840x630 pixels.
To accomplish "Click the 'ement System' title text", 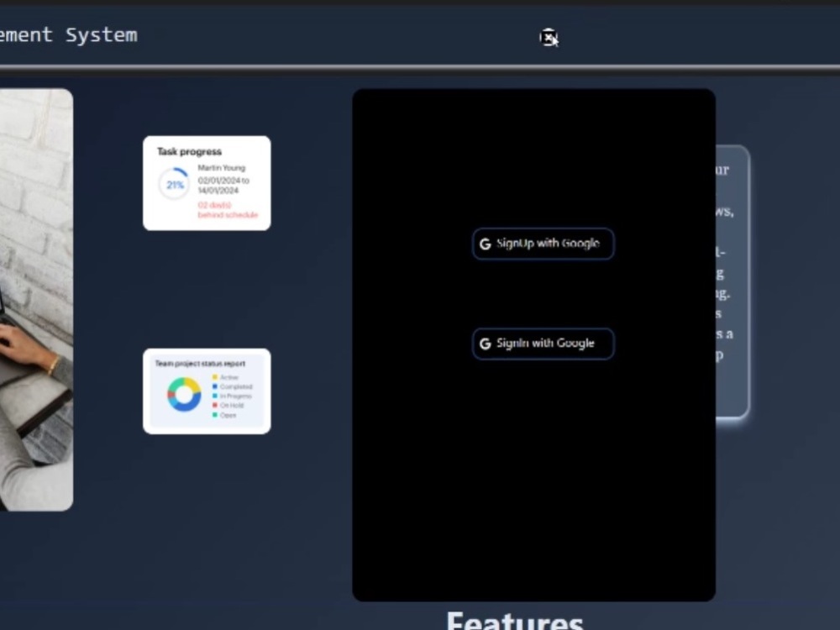I will (69, 34).
